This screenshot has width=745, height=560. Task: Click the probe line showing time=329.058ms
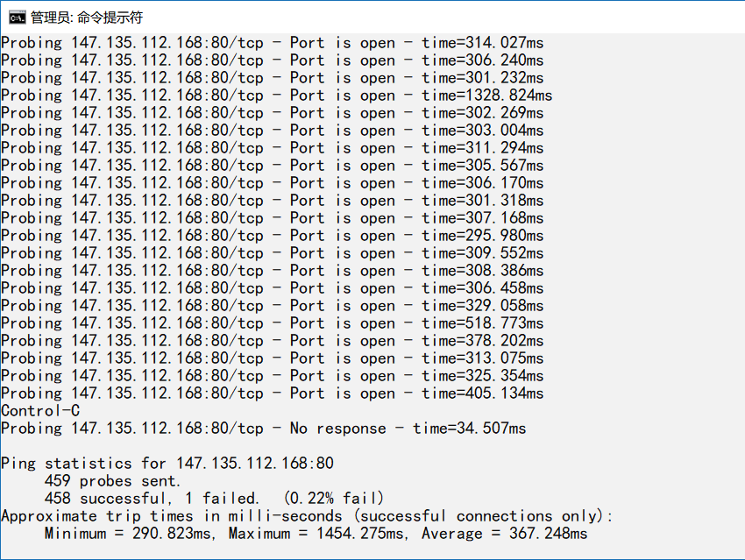tap(272, 306)
